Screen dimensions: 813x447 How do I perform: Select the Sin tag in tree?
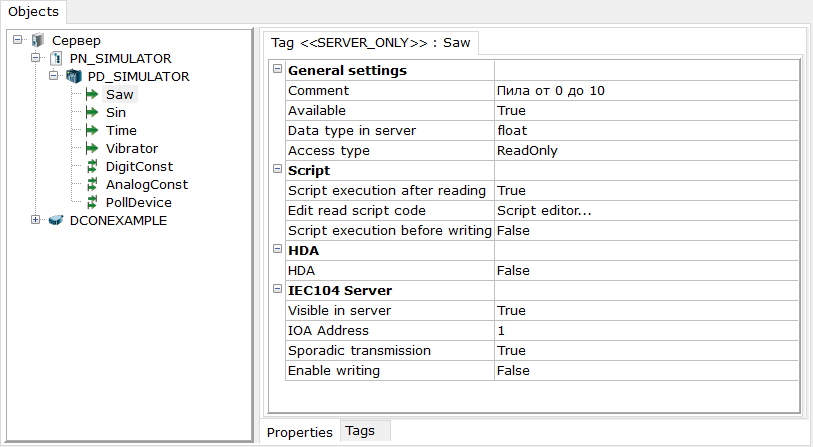coord(116,113)
